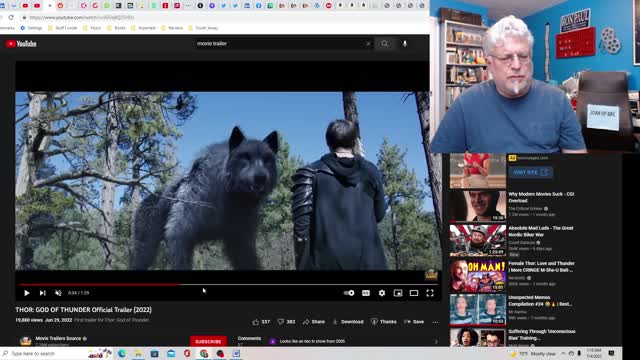Like the video with thumbs up
The image size is (640, 360).
click(261, 322)
